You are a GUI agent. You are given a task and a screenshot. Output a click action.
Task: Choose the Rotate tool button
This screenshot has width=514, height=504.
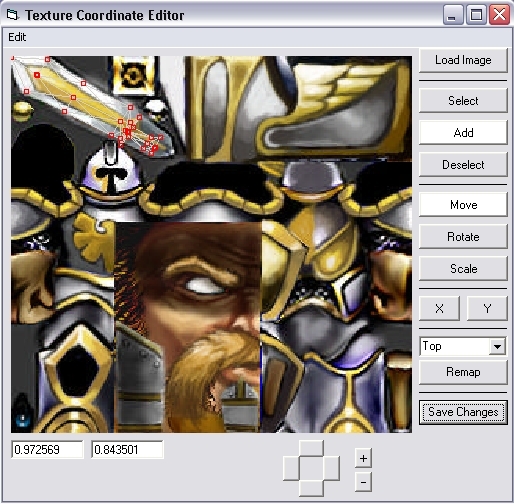(x=463, y=237)
